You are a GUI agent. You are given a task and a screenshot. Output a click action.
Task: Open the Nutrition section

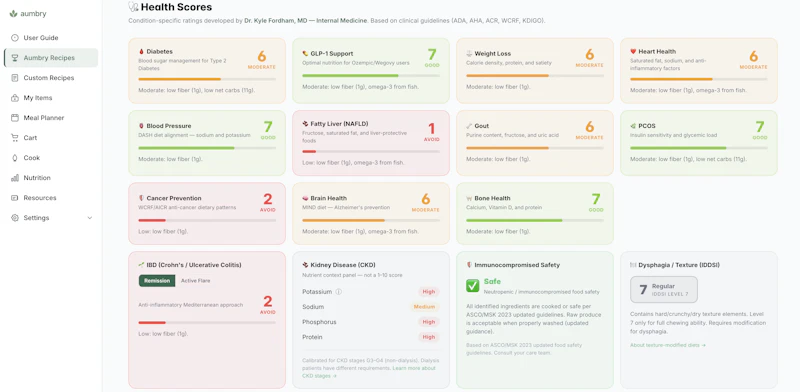[x=51, y=178]
